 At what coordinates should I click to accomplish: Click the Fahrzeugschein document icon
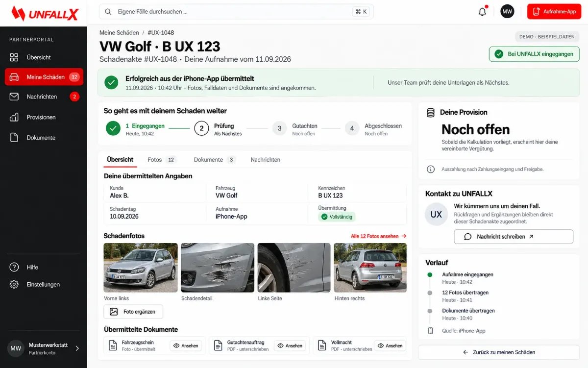[113, 345]
